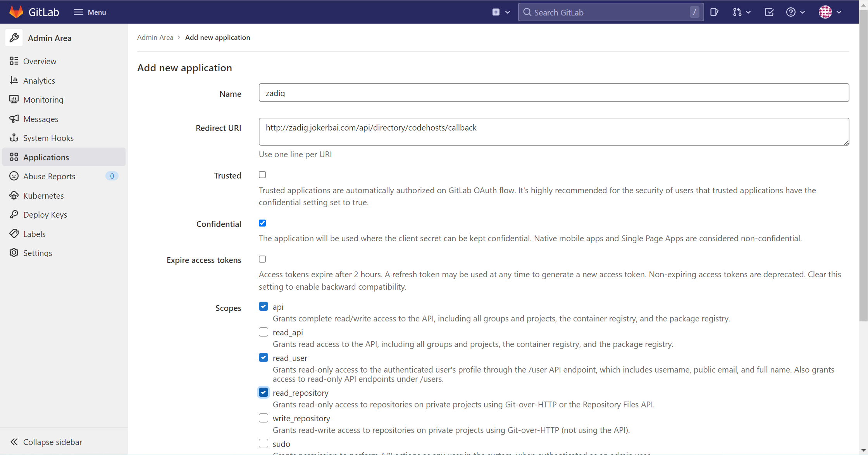Focus the Search GitLab field
The image size is (868, 455).
tap(611, 12)
